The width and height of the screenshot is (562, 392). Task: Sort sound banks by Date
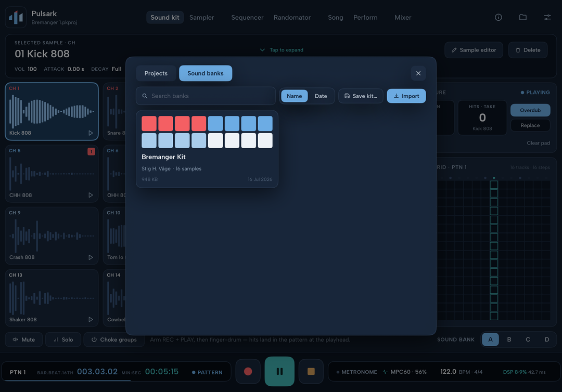[x=321, y=96]
